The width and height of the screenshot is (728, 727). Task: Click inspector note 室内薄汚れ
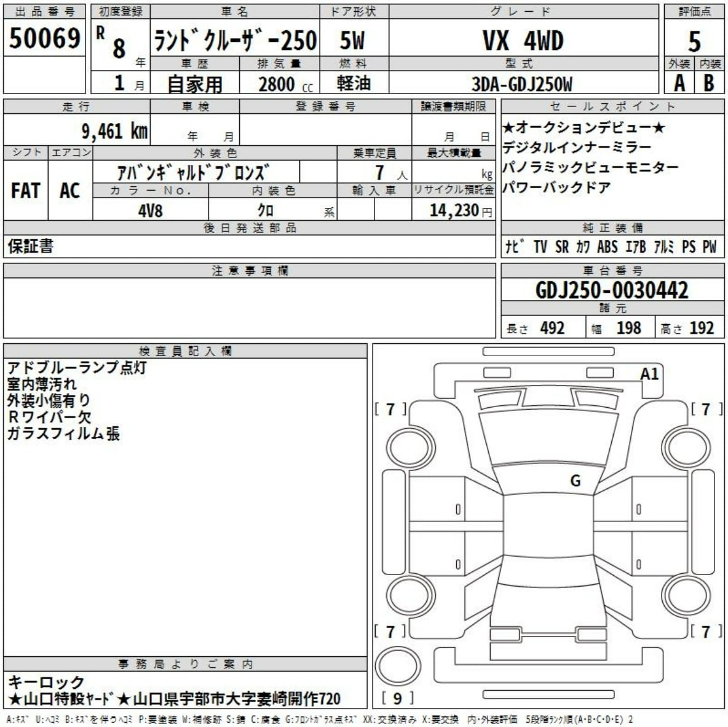tap(42, 384)
